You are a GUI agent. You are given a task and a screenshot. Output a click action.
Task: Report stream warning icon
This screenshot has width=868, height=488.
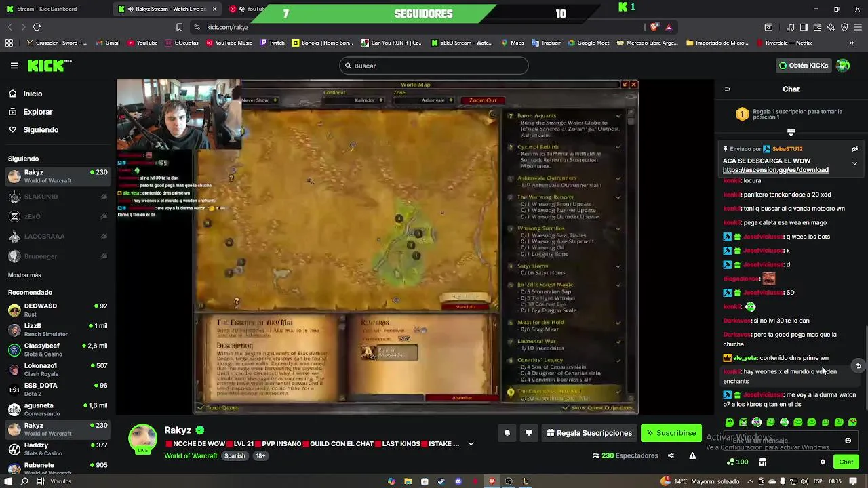coord(692,455)
